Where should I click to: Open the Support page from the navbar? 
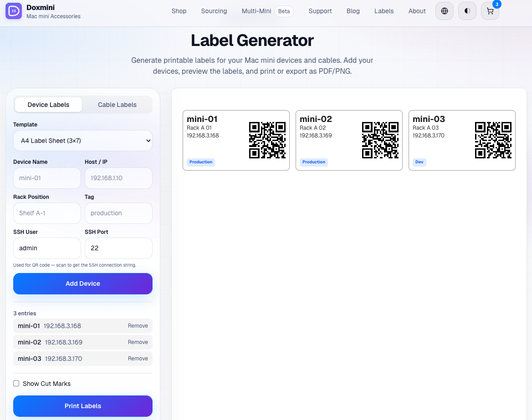(x=320, y=11)
